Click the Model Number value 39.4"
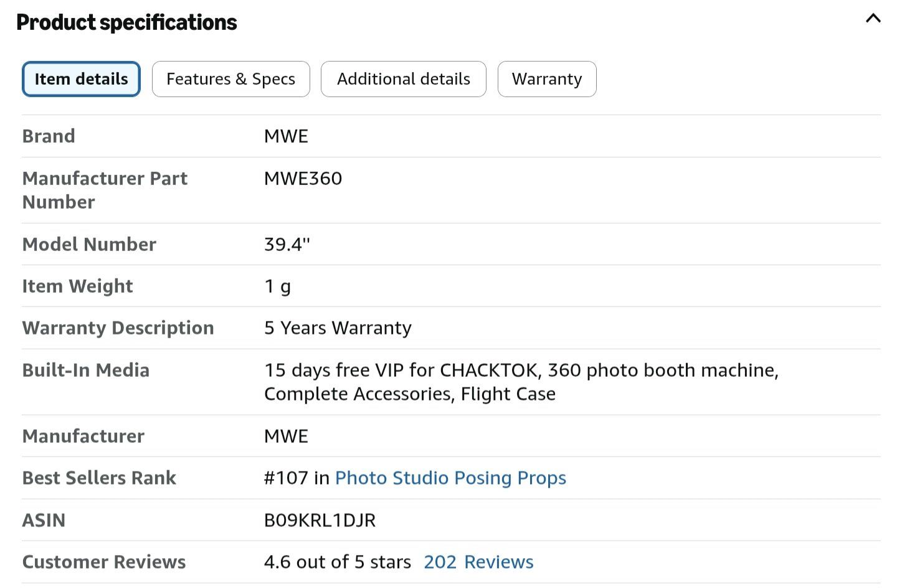897x588 pixels. (287, 244)
